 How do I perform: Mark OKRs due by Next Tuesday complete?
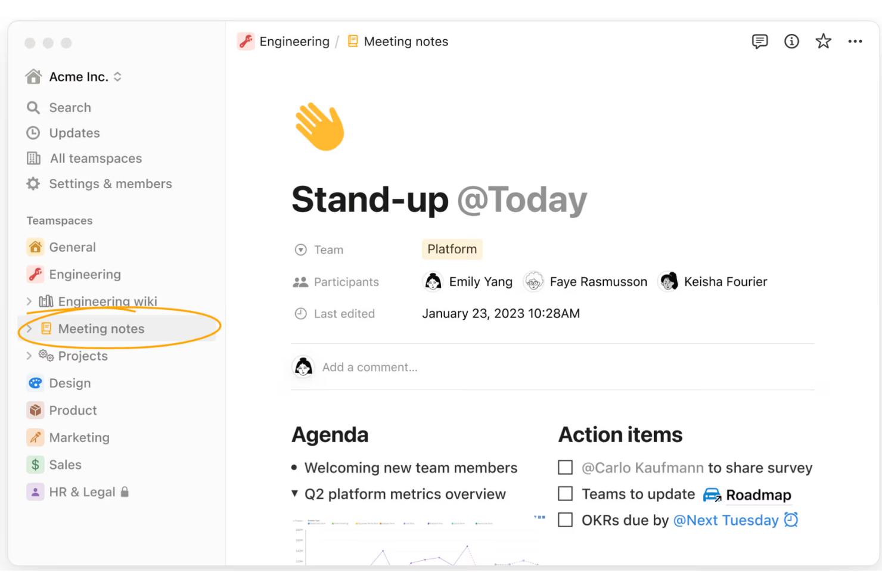coord(565,519)
